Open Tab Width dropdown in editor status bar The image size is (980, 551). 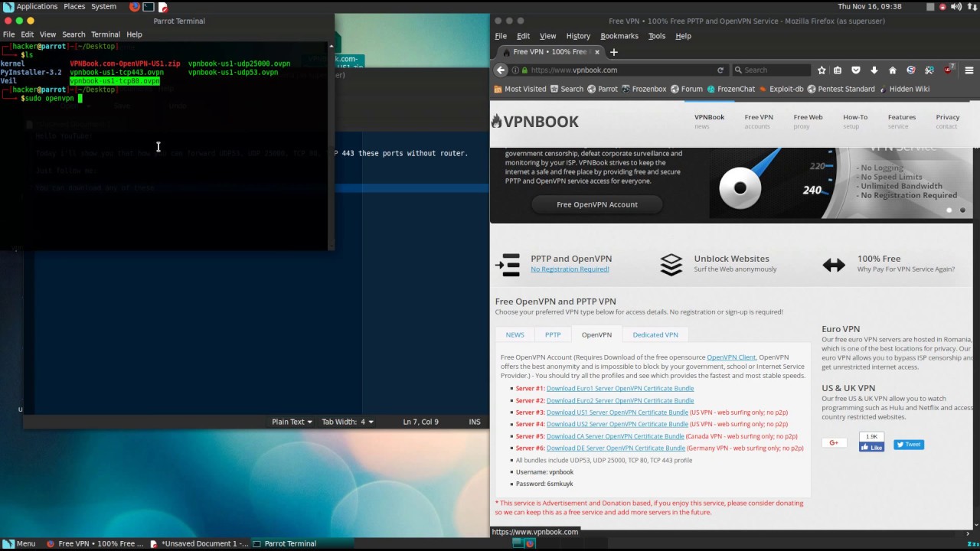[348, 422]
